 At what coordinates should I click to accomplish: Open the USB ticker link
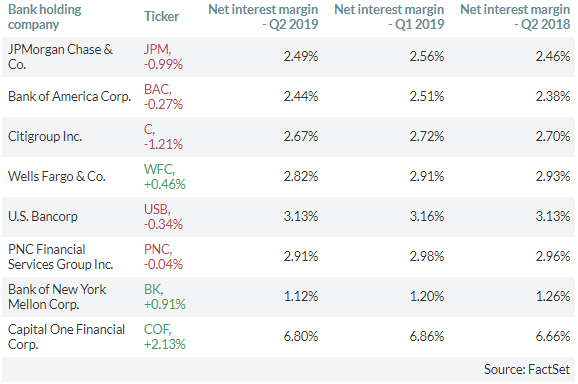[163, 217]
